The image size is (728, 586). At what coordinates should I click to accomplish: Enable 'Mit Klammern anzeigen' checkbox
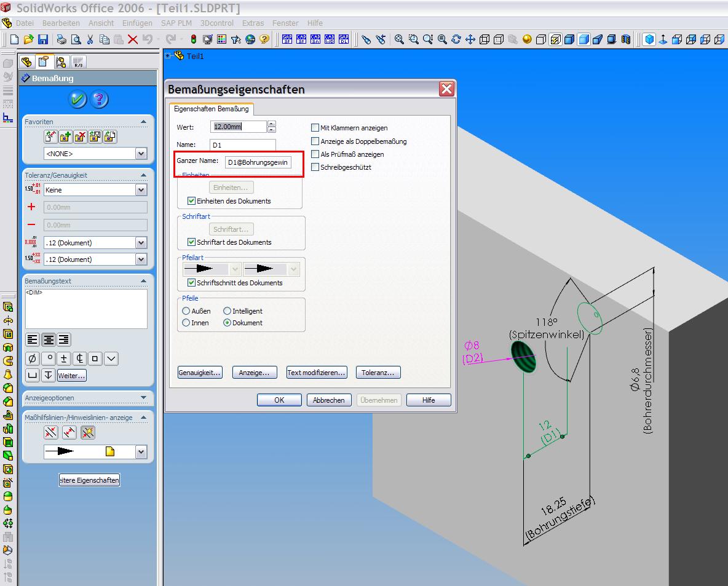(x=315, y=128)
